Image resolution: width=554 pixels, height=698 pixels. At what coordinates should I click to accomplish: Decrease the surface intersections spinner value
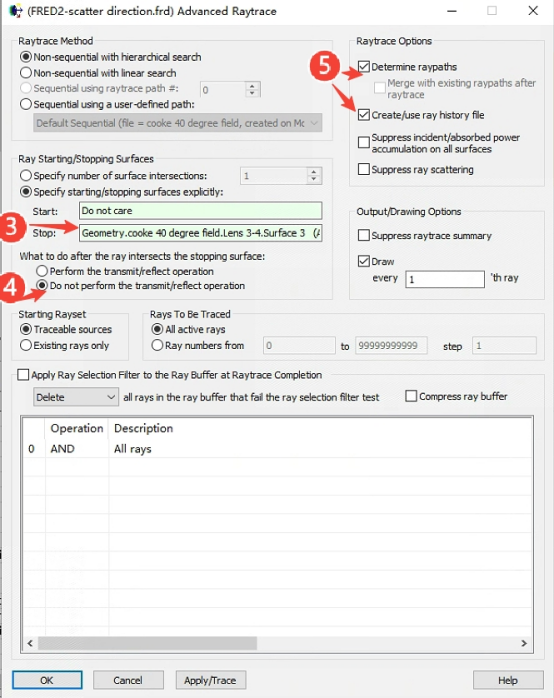[x=314, y=179]
